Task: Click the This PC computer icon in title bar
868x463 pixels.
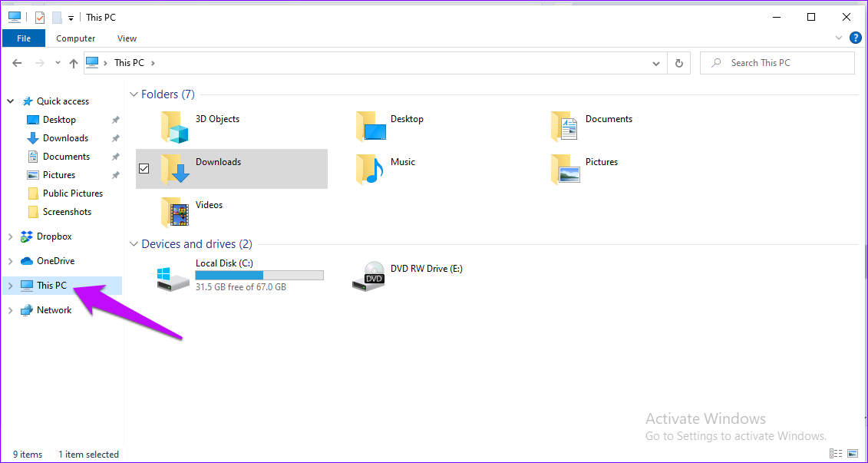Action: tap(15, 18)
